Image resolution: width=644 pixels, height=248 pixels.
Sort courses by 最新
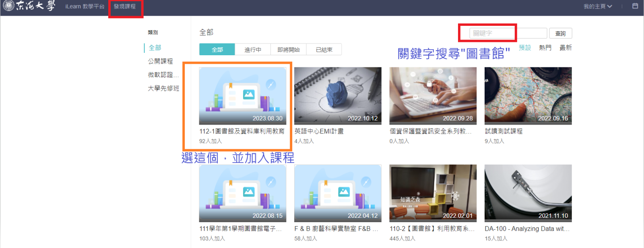point(565,48)
